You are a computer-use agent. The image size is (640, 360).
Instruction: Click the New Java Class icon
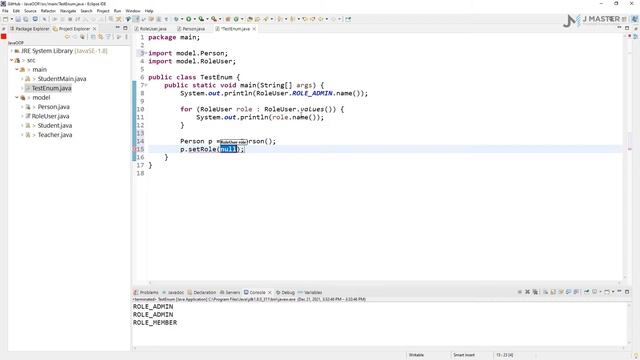click(x=236, y=19)
